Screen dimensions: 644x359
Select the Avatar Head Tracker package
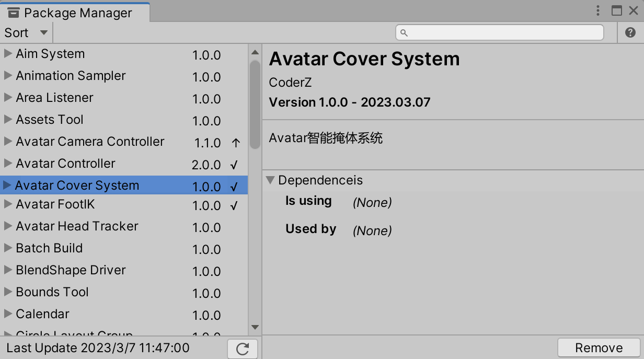pyautogui.click(x=124, y=227)
